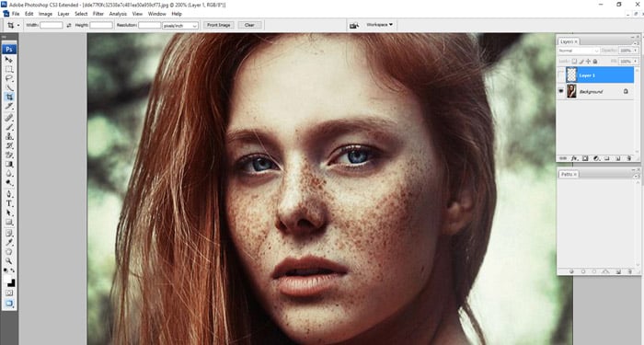644x345 pixels.
Task: Click the foreground color swatch
Action: click(7, 280)
